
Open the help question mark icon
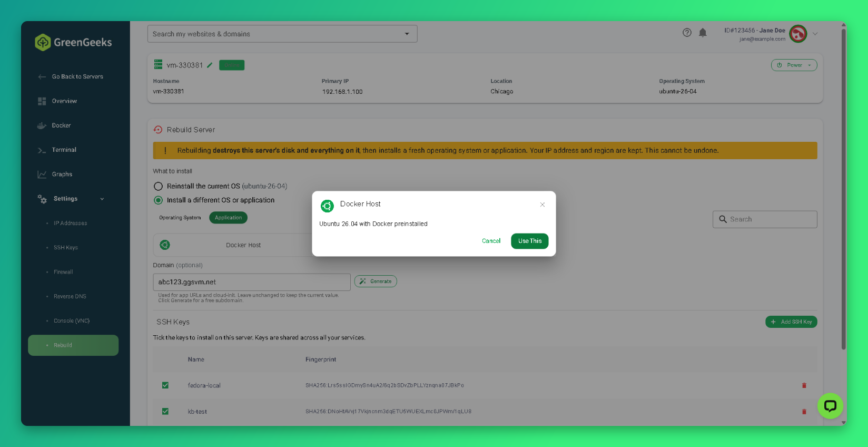(x=687, y=33)
